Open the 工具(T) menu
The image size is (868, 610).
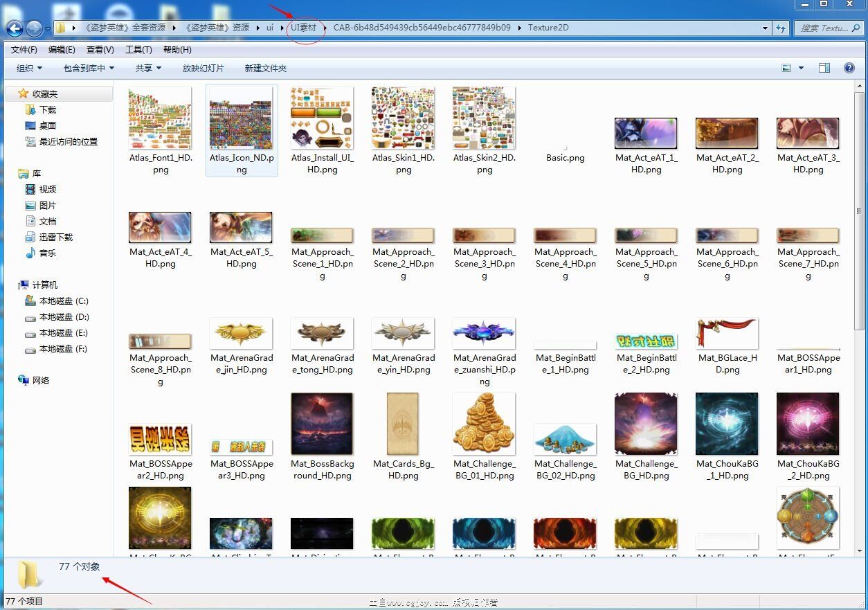point(138,50)
